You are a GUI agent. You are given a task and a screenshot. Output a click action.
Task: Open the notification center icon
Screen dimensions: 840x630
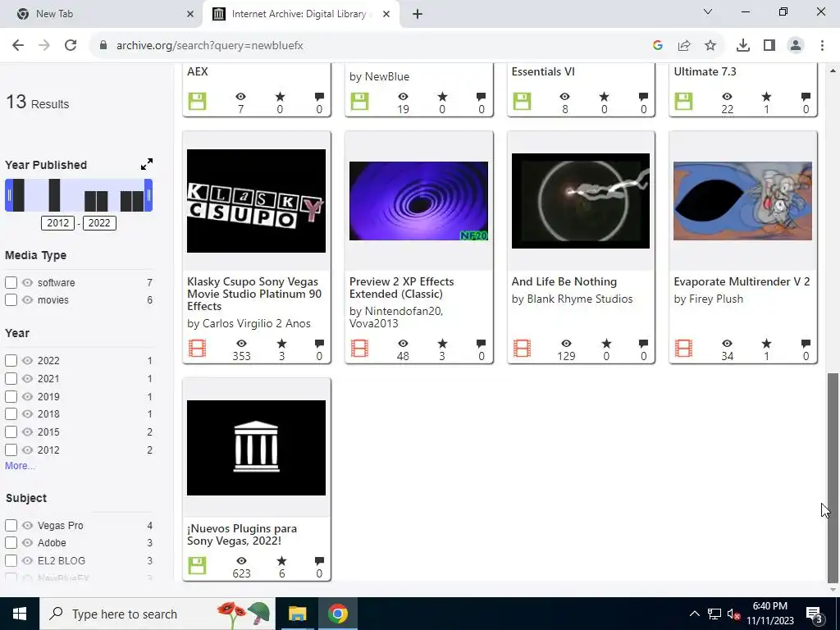click(814, 614)
